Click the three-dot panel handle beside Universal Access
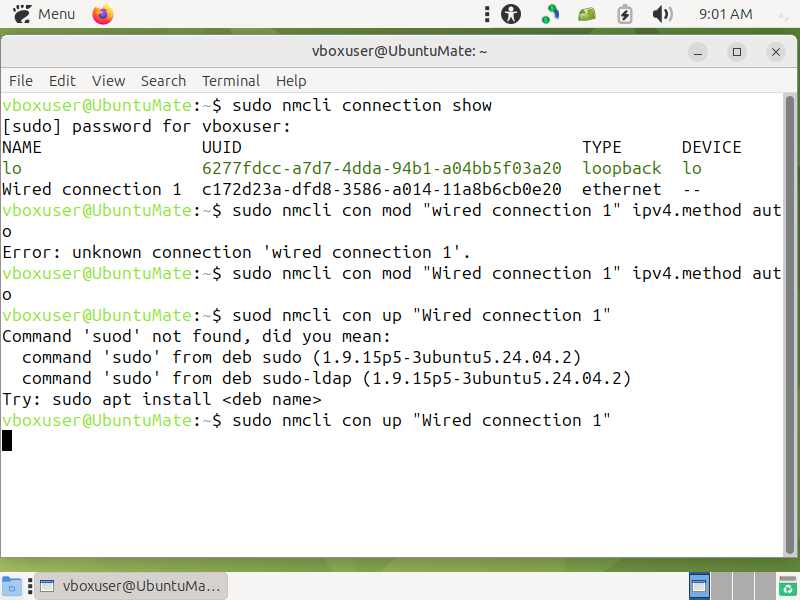This screenshot has height=600, width=800. coord(487,14)
